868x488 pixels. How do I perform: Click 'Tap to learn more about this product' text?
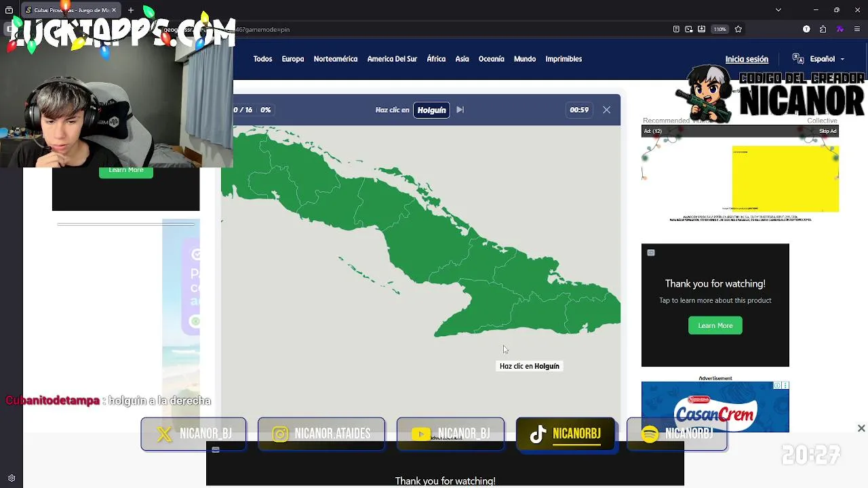click(x=715, y=300)
